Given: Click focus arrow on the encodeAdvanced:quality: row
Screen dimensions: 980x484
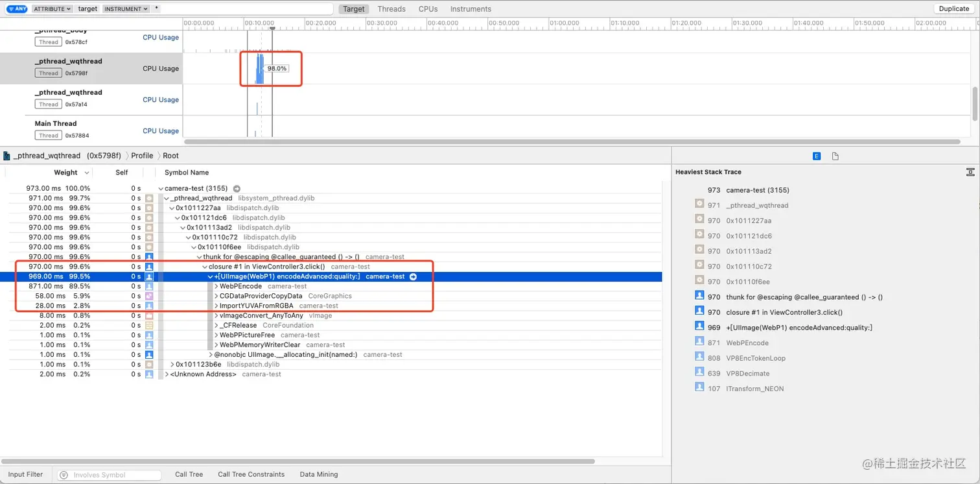Looking at the screenshot, I should click(x=413, y=276).
